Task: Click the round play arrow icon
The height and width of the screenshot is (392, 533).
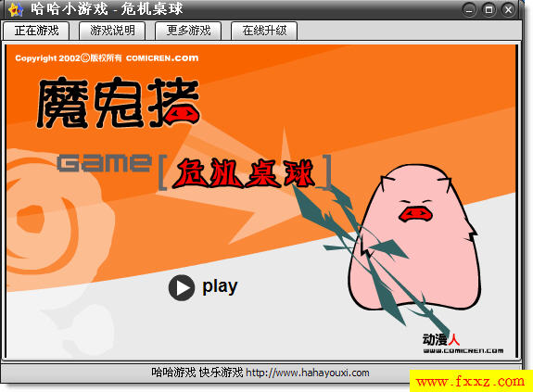Action: point(182,287)
